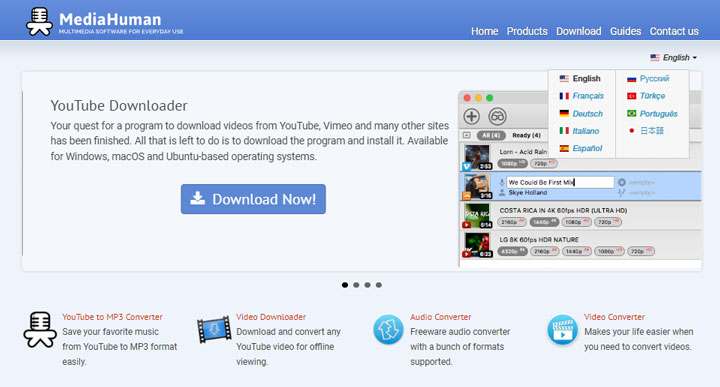
Task: Choose 1440p for COSTA RICA video
Action: pos(544,222)
